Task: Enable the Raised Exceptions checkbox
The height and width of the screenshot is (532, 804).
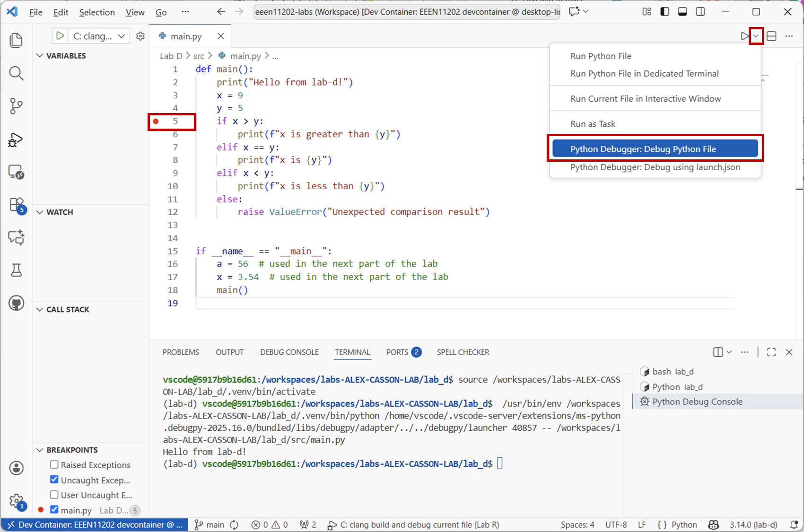Action: click(x=54, y=465)
